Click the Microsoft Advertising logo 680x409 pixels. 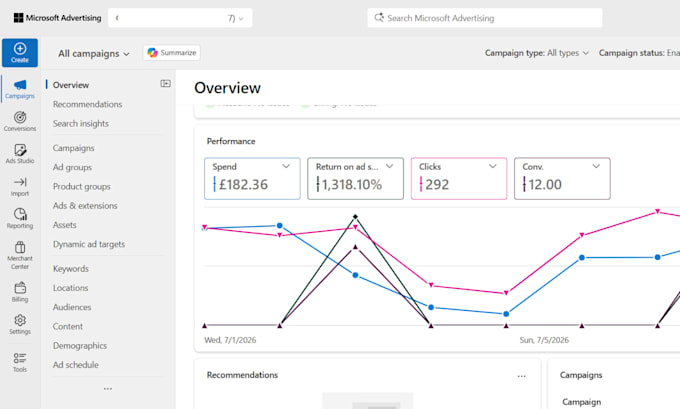[x=57, y=18]
